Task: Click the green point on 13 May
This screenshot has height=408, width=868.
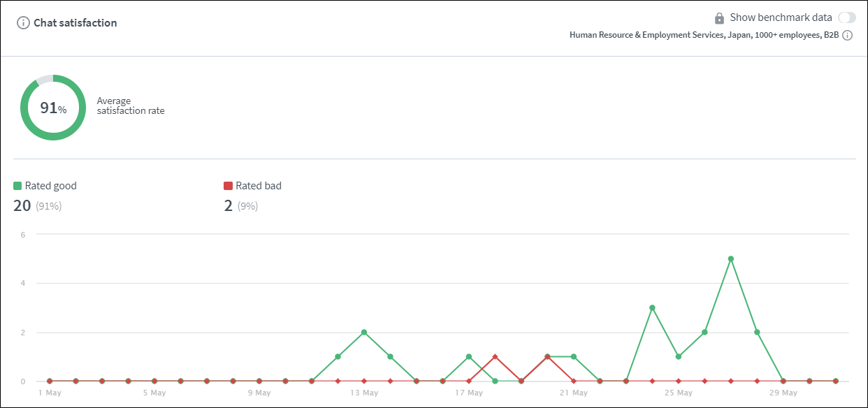Action: pos(364,333)
